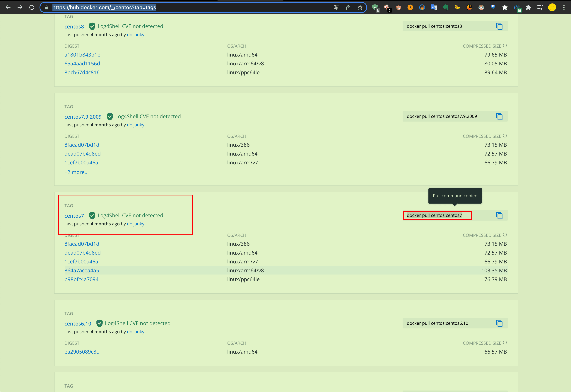The height and width of the screenshot is (392, 571).
Task: Click the AdGuard shield extension icon
Action: 375,7
